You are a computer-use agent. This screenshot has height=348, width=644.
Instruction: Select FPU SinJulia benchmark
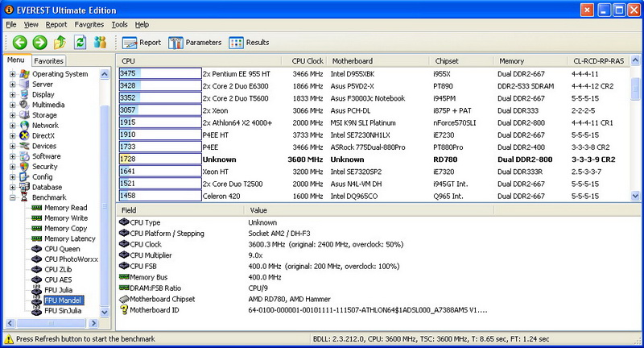(x=63, y=311)
